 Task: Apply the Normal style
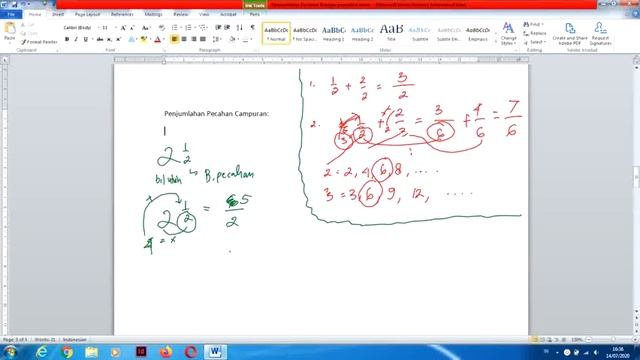tap(276, 33)
